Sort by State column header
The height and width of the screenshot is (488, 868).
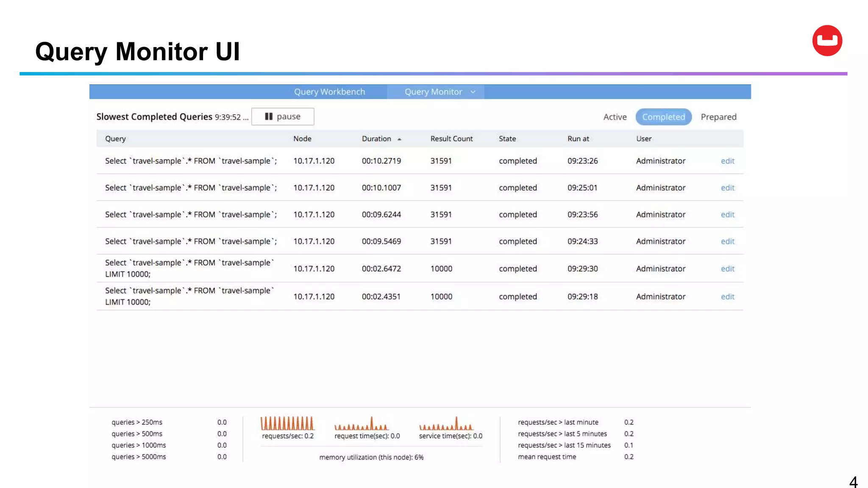coord(507,139)
